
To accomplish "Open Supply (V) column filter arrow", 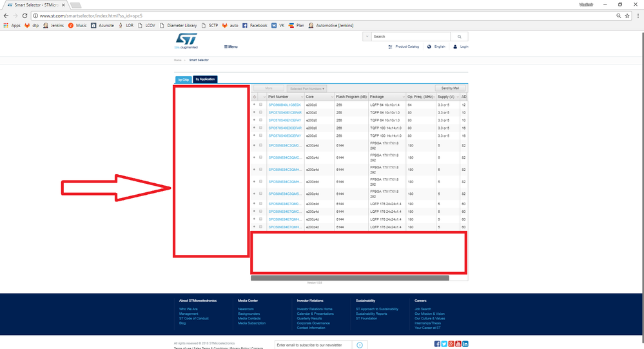I will [x=458, y=97].
